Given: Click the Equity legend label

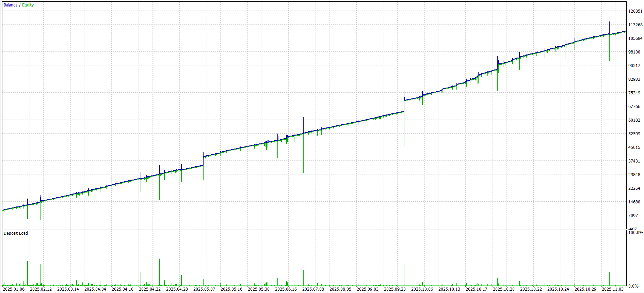Looking at the screenshot, I should point(28,5).
